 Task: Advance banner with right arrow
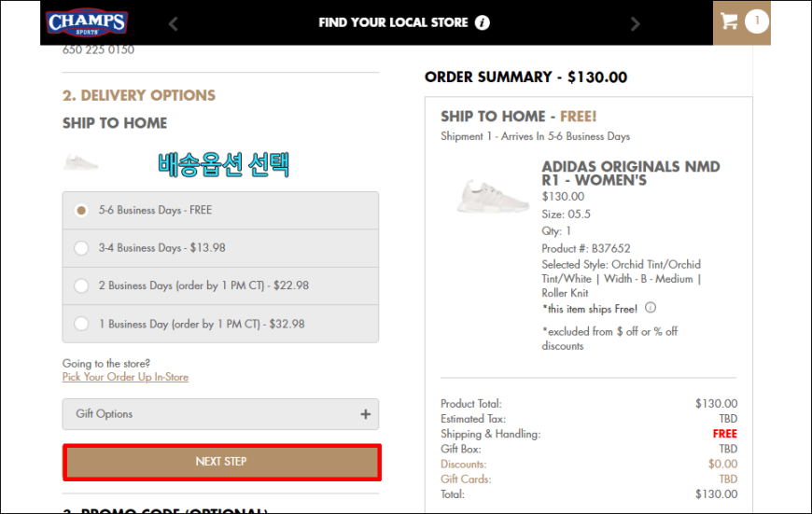tap(636, 23)
